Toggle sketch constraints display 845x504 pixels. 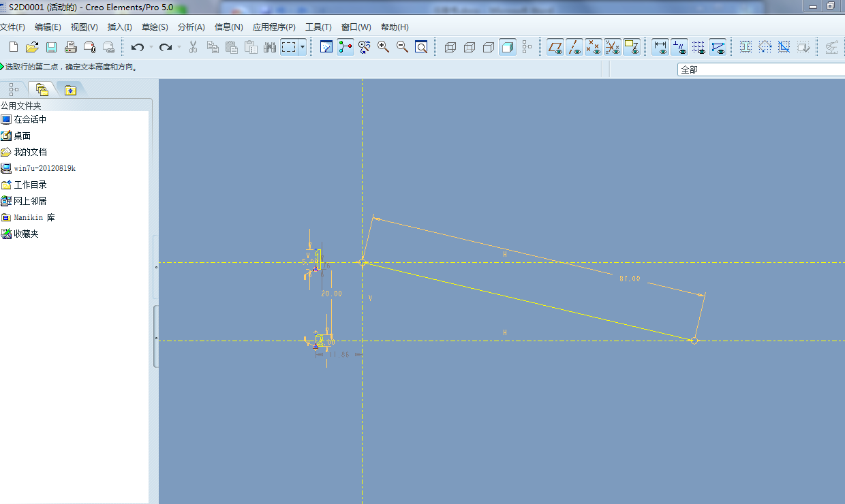[679, 47]
